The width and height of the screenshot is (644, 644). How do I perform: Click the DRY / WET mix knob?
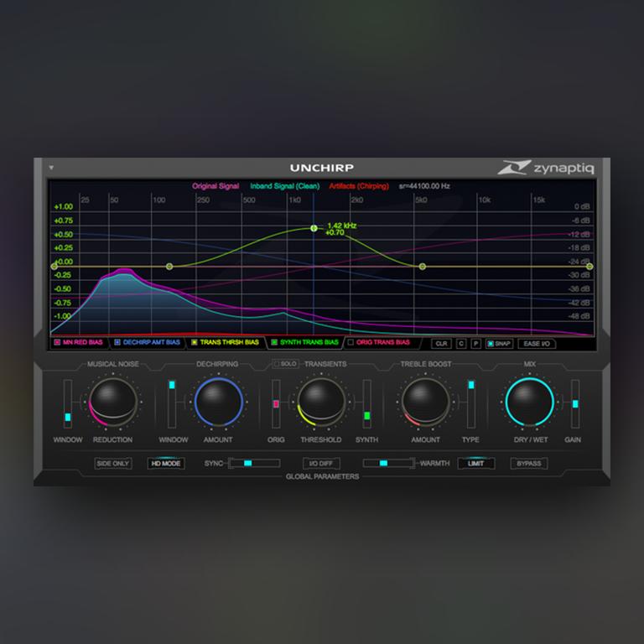point(529,402)
